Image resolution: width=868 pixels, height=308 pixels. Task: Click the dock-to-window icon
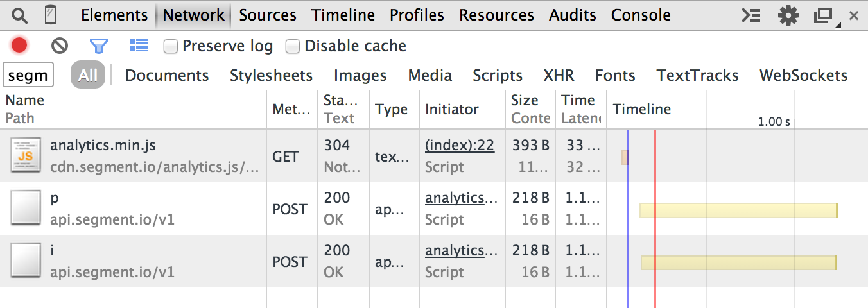[x=824, y=15]
